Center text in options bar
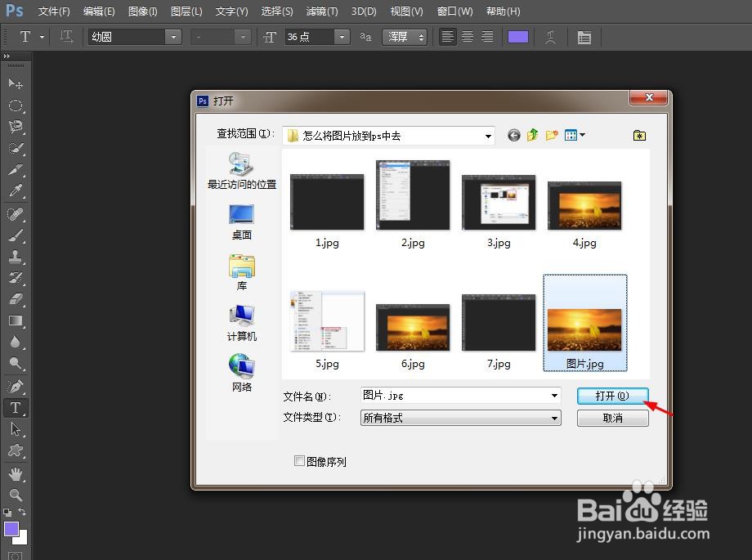Screen dimensions: 752x560 point(468,37)
